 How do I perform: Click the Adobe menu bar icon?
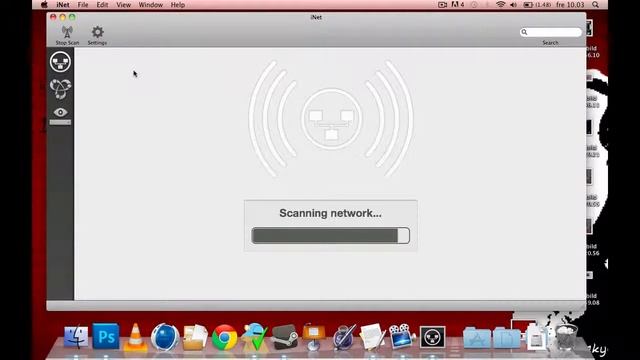coord(458,5)
